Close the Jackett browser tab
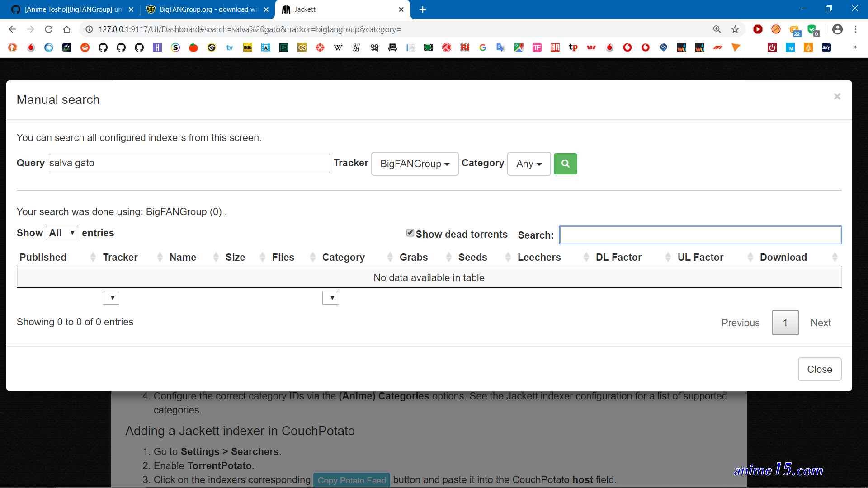868x488 pixels. click(401, 9)
